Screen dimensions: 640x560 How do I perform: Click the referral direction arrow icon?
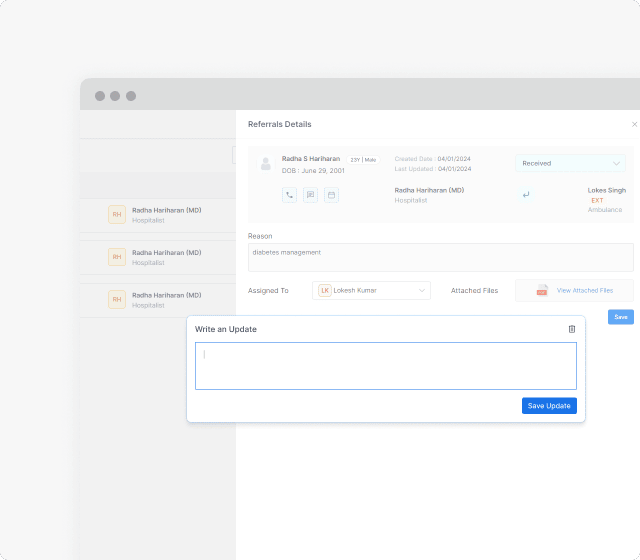click(x=527, y=194)
